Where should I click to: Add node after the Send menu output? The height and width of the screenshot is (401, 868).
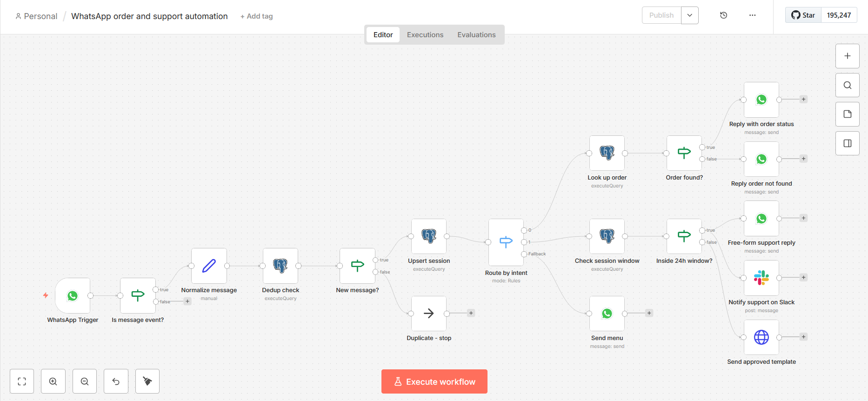tap(649, 313)
